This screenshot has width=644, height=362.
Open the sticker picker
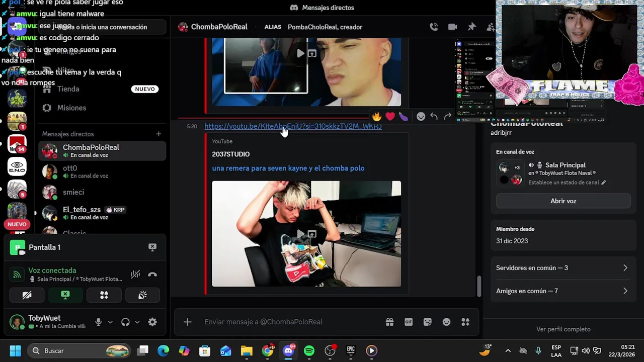(428, 322)
